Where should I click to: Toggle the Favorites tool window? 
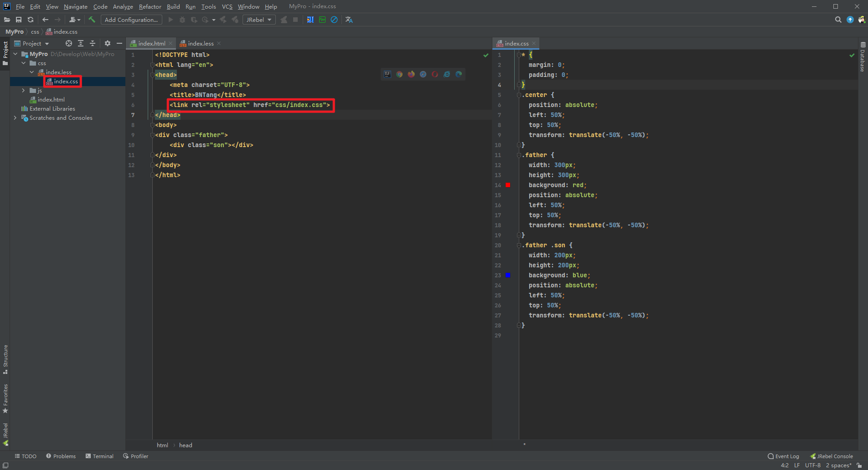tap(5, 398)
